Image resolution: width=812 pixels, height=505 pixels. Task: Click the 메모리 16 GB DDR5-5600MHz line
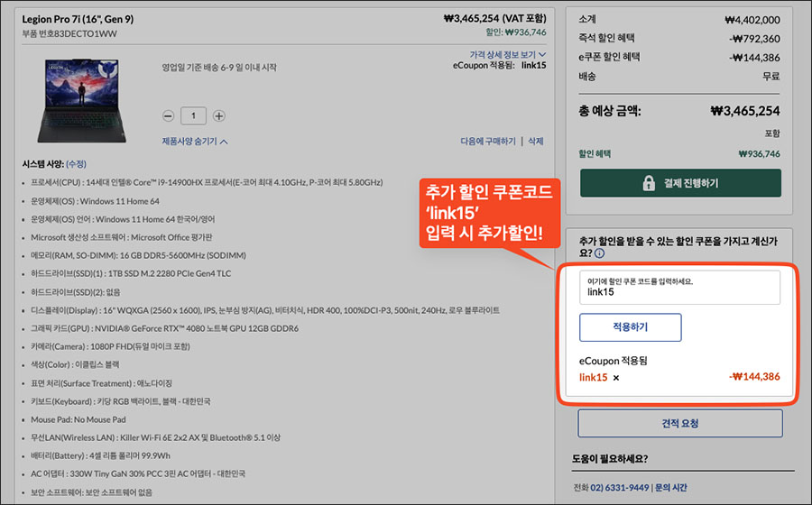pos(138,255)
